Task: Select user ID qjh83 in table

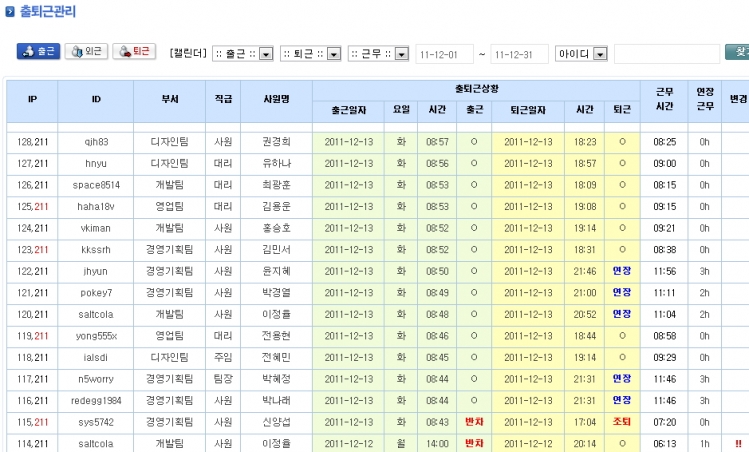Action: click(96, 142)
